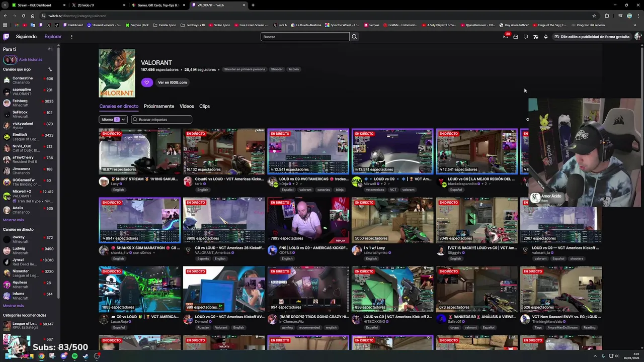Open Steam from the taskbar
The width and height of the screenshot is (644, 362).
[x=86, y=356]
